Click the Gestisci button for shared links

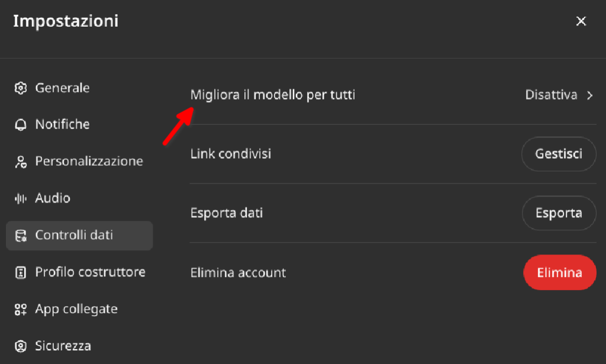tap(559, 154)
